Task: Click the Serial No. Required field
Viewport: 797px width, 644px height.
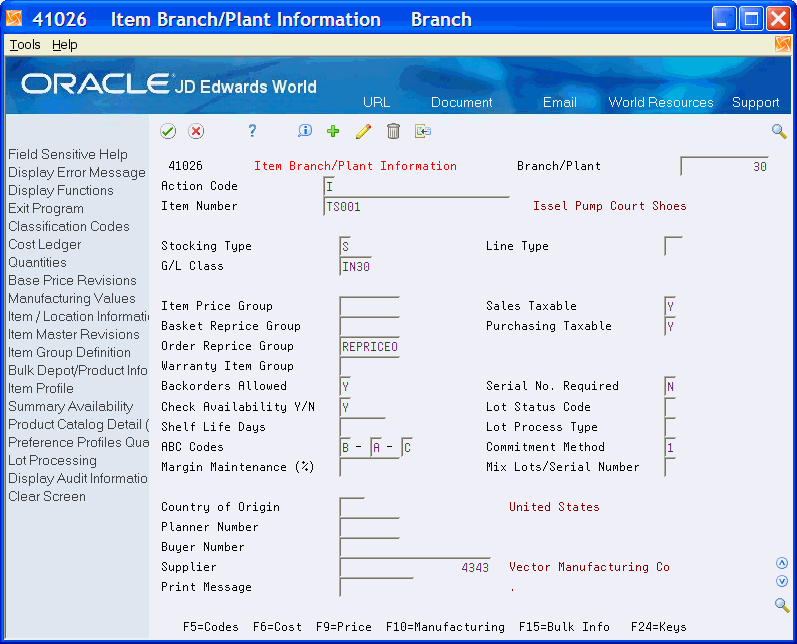Action: 670,387
